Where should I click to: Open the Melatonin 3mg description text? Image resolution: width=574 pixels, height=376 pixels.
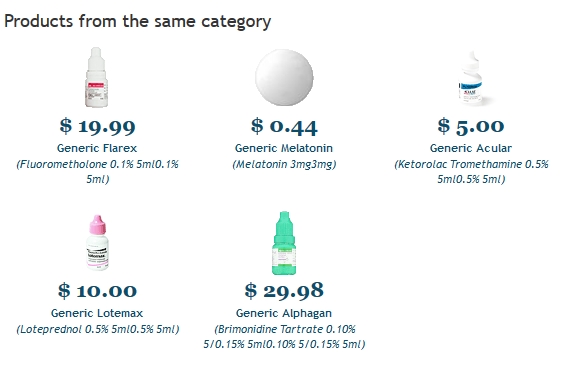[x=284, y=164]
